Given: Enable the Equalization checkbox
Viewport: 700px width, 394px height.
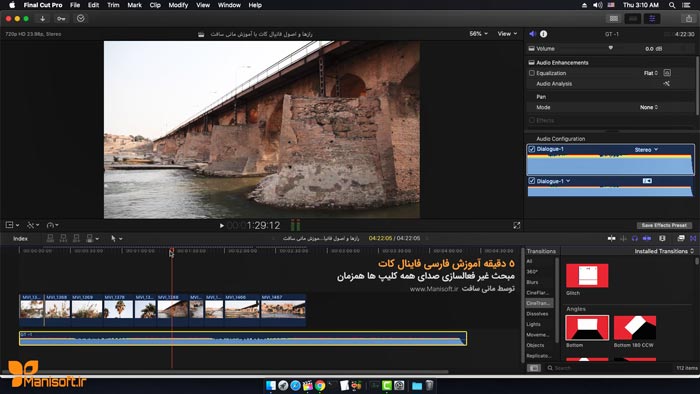Looking at the screenshot, I should click(x=532, y=73).
